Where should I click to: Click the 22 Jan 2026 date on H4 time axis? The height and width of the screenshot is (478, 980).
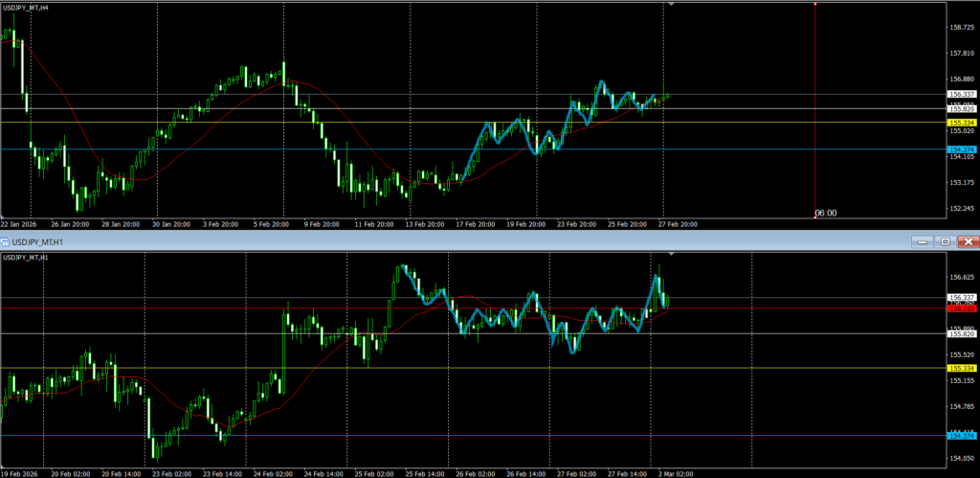point(19,223)
